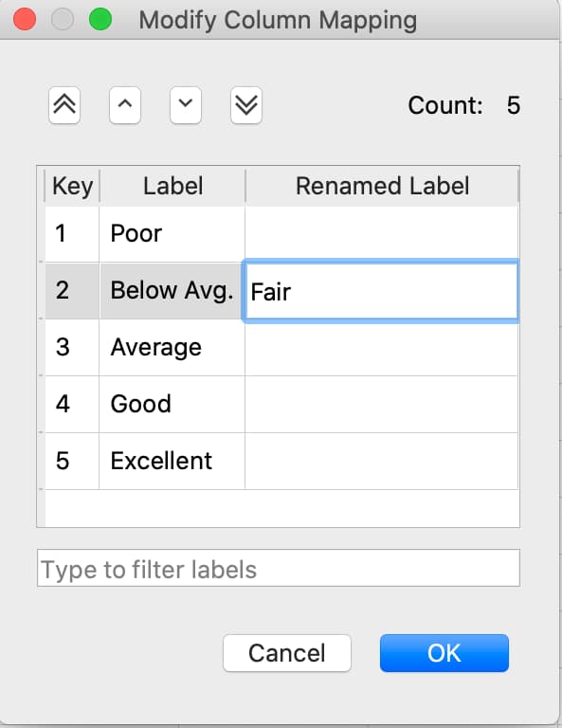This screenshot has height=728, width=562.
Task: Click Renamed Label cell for Excellent row
Action: click(382, 461)
